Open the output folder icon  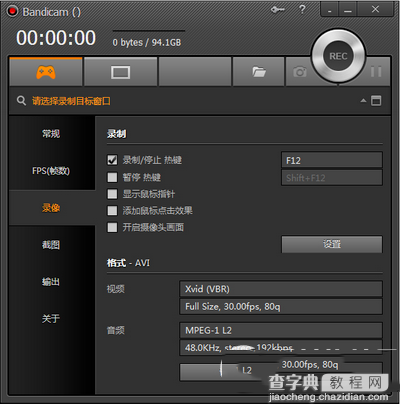coord(259,72)
